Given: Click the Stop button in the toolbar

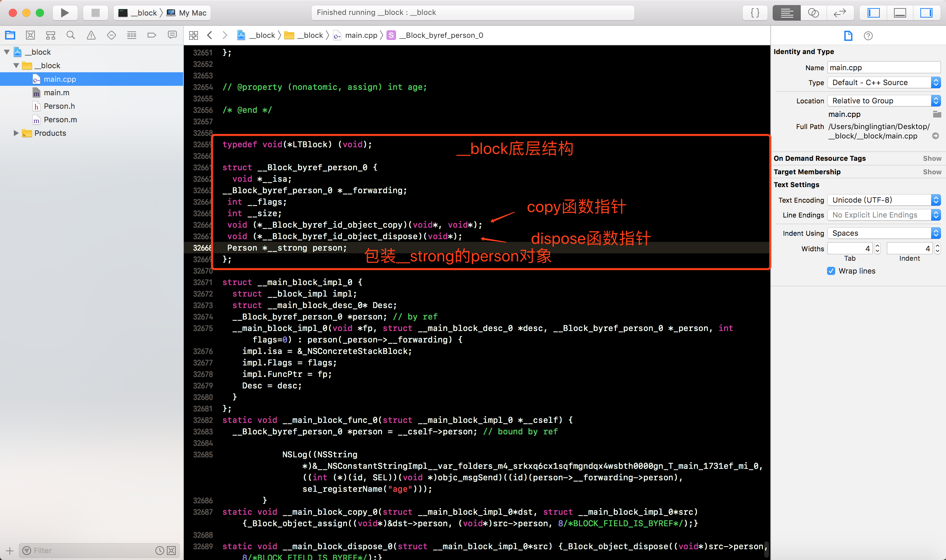Looking at the screenshot, I should coord(96,13).
